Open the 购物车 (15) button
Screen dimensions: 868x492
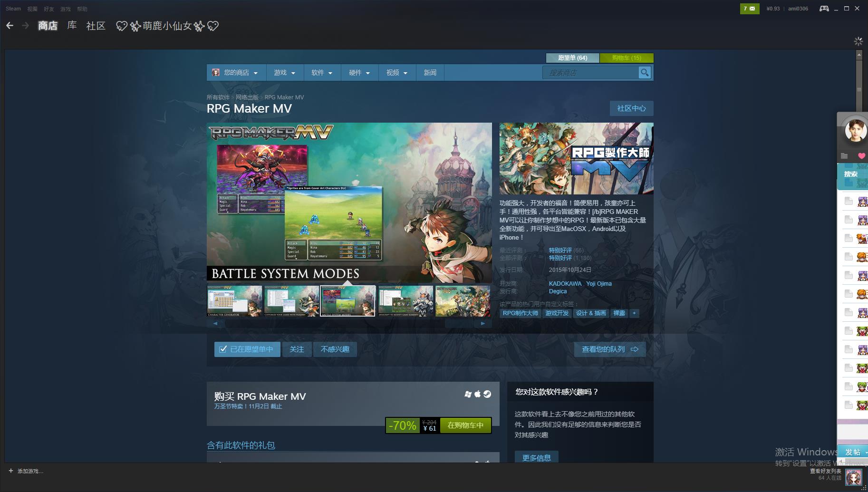click(627, 58)
